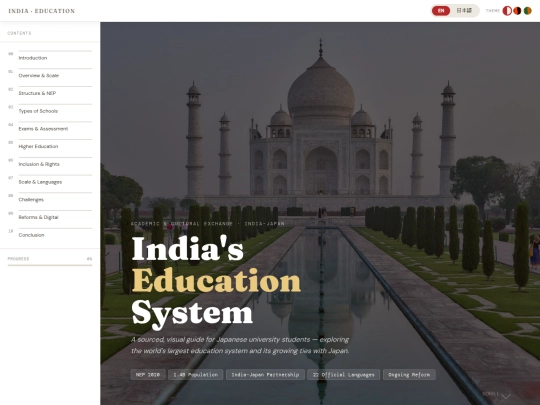This screenshot has width=540, height=405.
Task: Click the India · Education site logo
Action: pos(42,11)
